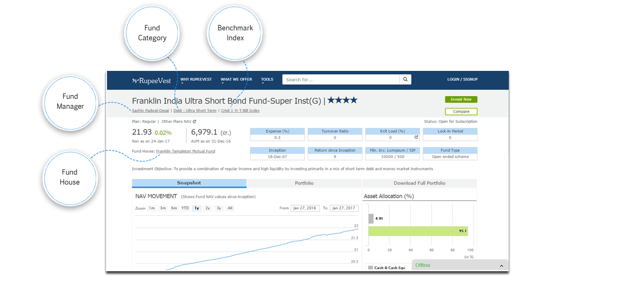Open the Crisil 1 Yr T-Bill Index link

240,111
